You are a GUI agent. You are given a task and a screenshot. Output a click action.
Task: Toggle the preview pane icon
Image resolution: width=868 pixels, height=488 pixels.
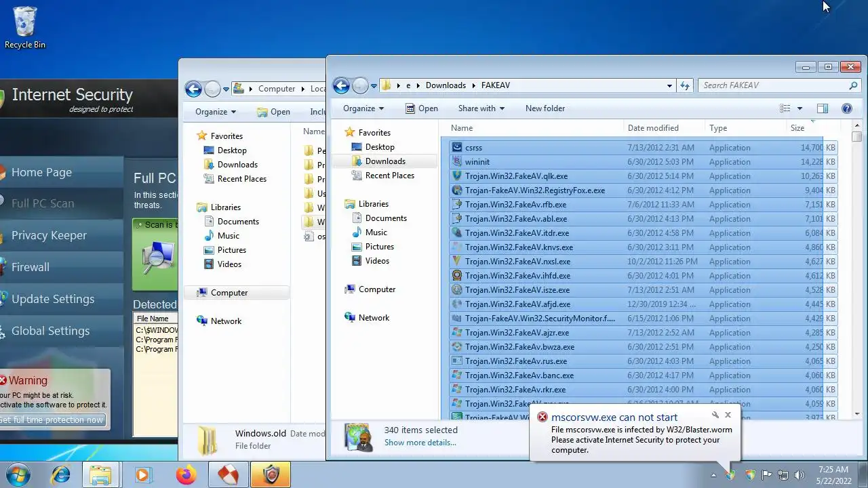[x=823, y=108]
